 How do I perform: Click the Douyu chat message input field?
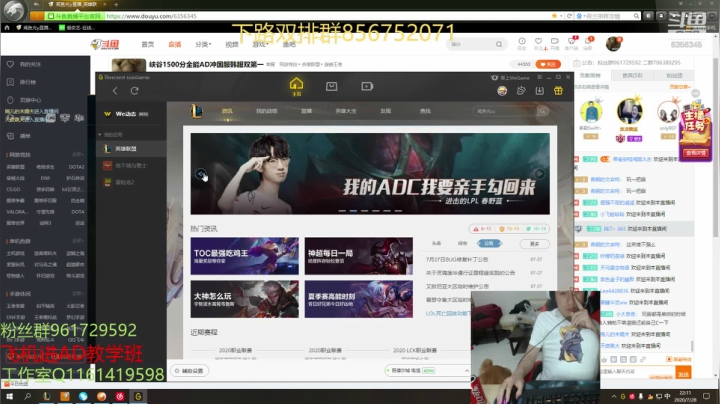(x=636, y=372)
